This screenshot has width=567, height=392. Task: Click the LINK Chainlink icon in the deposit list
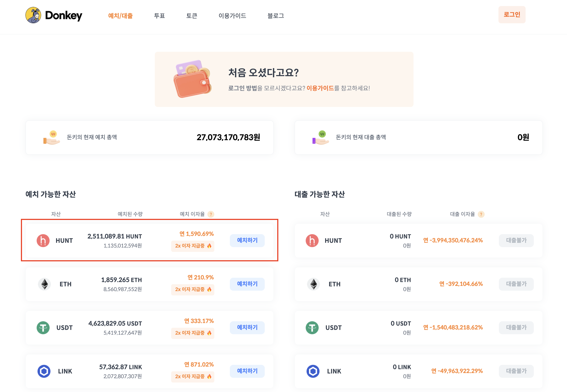[44, 371]
